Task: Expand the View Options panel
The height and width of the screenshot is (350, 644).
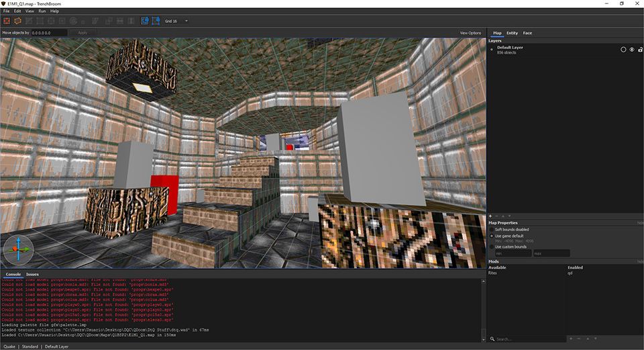Action: (x=470, y=32)
